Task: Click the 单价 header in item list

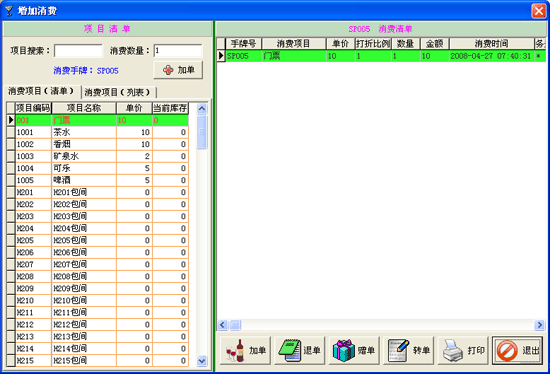Action: [134, 108]
